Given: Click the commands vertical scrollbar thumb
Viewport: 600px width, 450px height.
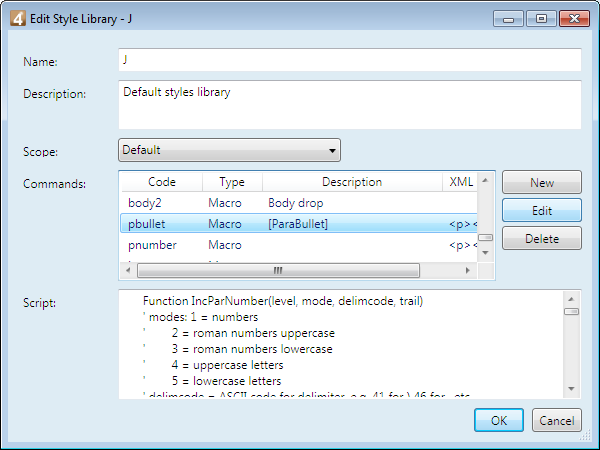Looking at the screenshot, I should 485,238.
